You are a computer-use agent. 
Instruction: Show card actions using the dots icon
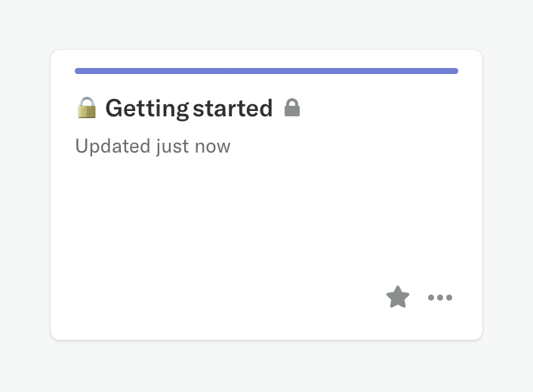(x=440, y=298)
